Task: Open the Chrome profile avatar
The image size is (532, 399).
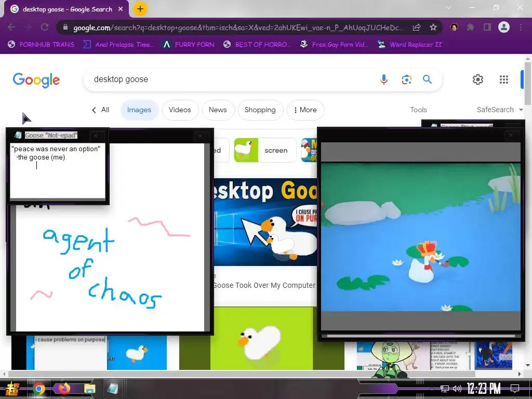Action: (x=504, y=27)
